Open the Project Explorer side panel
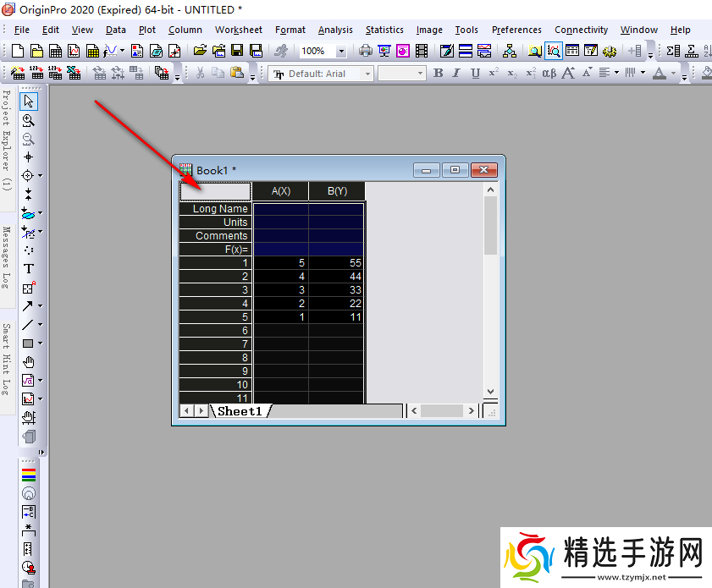Image resolution: width=712 pixels, height=588 pixels. (x=6, y=140)
